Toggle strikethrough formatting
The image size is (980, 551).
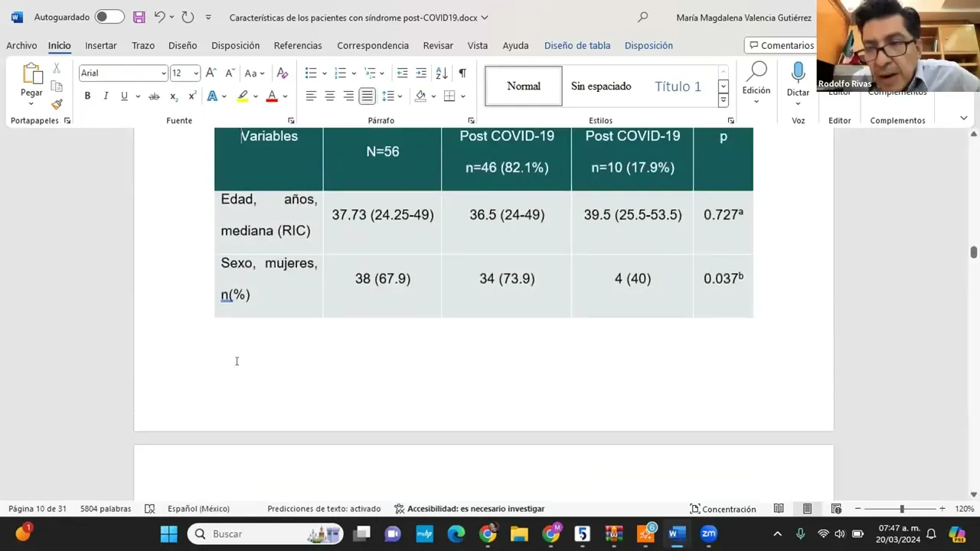click(x=154, y=96)
